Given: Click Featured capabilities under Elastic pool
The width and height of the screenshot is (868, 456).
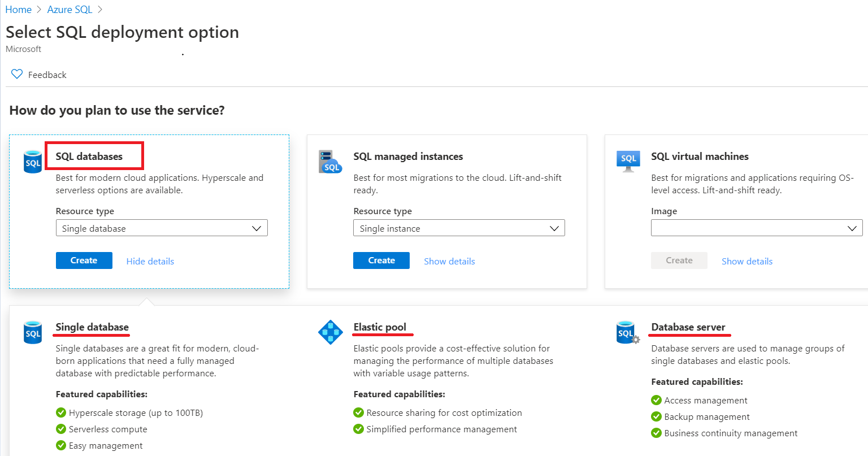Looking at the screenshot, I should click(400, 394).
